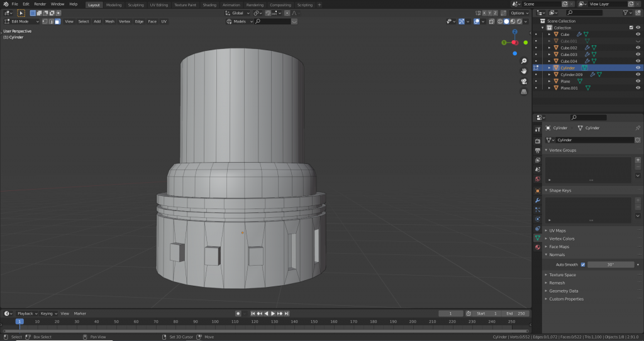This screenshot has height=341, width=644.
Task: Click the pan view hand icon
Action: tap(524, 71)
